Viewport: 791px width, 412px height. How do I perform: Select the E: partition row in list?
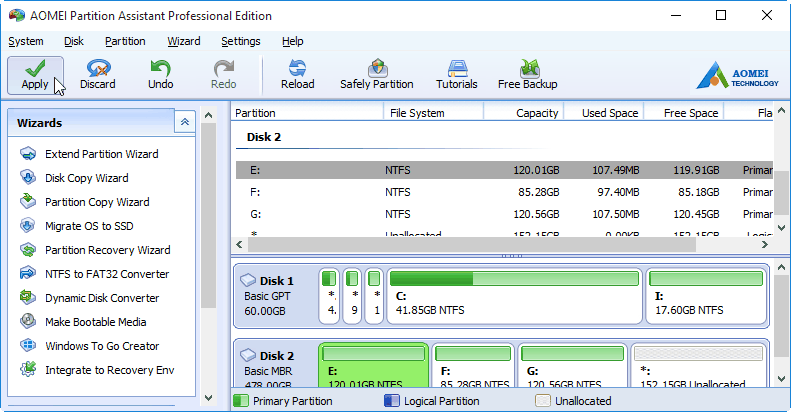click(504, 170)
